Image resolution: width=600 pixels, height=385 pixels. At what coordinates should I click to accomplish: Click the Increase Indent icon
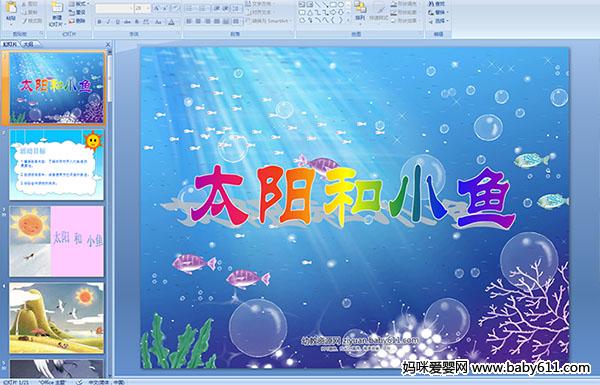[x=225, y=8]
